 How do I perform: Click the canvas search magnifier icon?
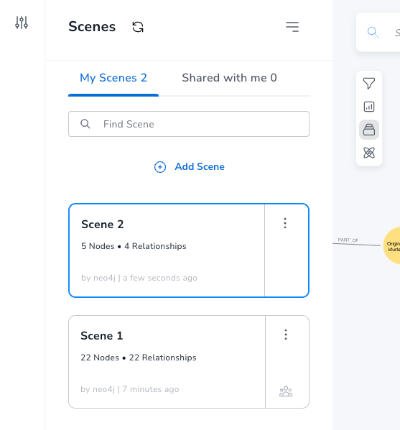click(373, 32)
